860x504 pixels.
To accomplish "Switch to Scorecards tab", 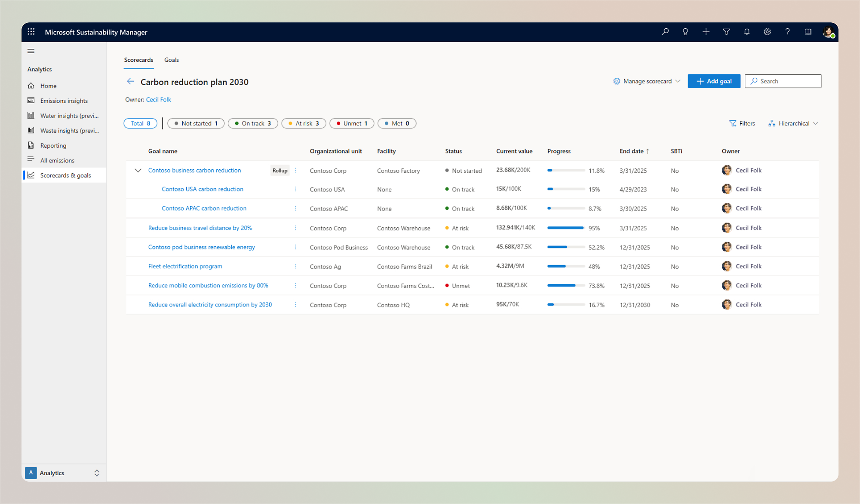I will [138, 60].
